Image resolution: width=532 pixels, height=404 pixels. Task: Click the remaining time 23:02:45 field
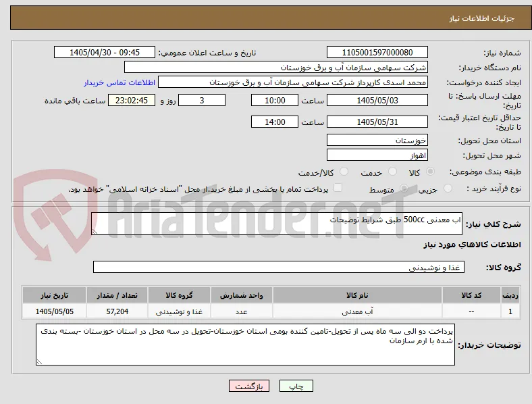132,100
